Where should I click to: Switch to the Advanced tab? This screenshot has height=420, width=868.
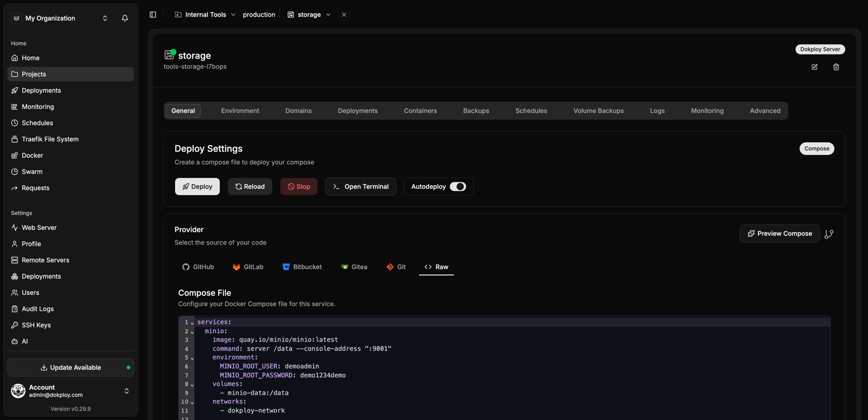pos(765,111)
